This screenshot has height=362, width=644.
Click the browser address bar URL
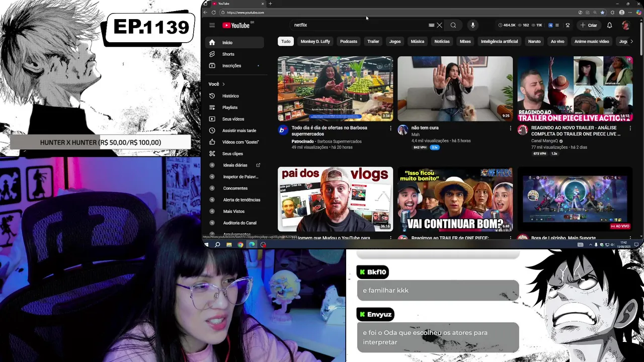[x=246, y=13]
